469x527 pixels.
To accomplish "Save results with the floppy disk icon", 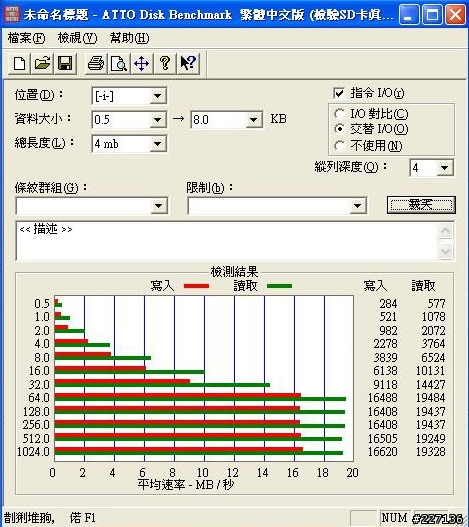I will click(65, 63).
